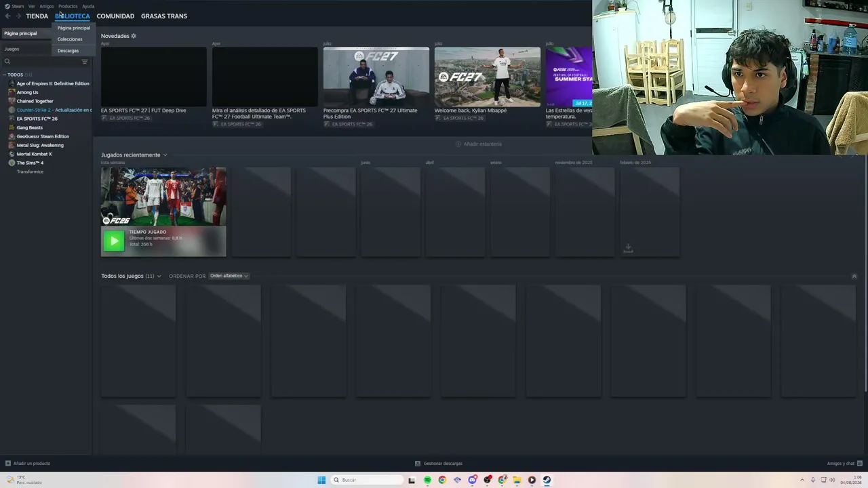Click the Metal Slug: Awakening icon
The height and width of the screenshot is (488, 868).
(x=12, y=145)
